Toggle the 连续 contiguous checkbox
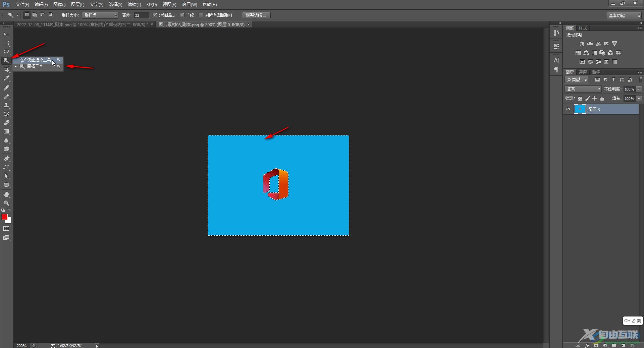 (x=182, y=15)
